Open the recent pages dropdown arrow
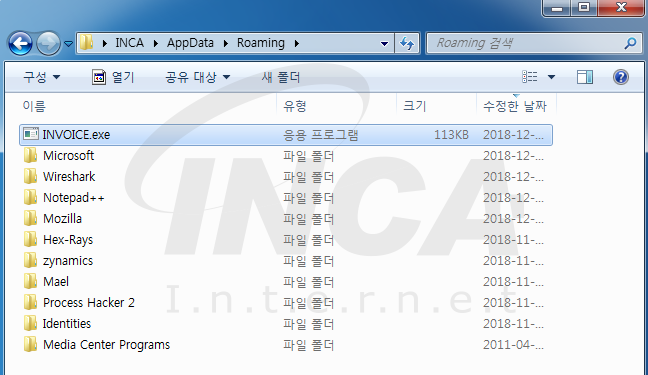This screenshot has width=648, height=375. click(x=69, y=43)
